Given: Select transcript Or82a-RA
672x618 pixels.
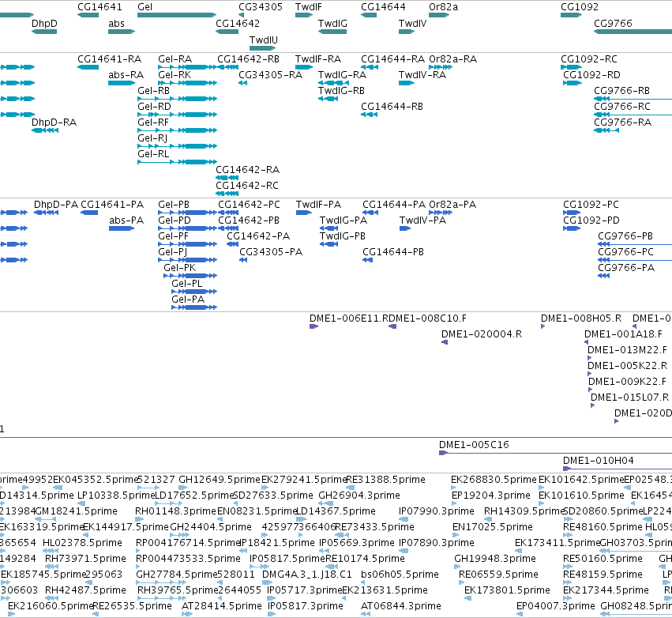Looking at the screenshot, I should click(x=452, y=58).
